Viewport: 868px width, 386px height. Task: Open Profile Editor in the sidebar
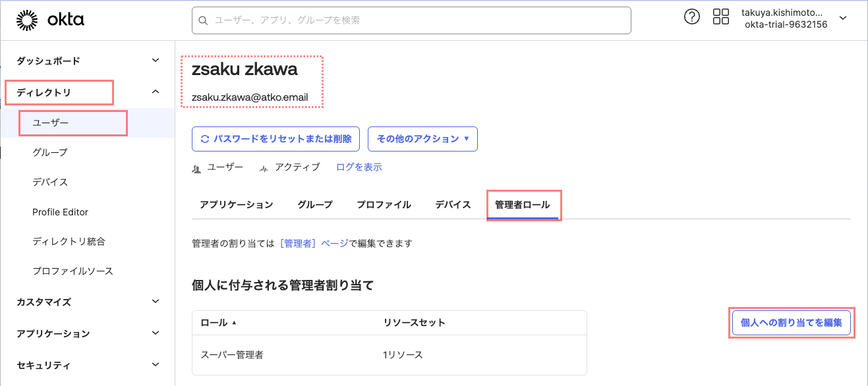(x=60, y=212)
